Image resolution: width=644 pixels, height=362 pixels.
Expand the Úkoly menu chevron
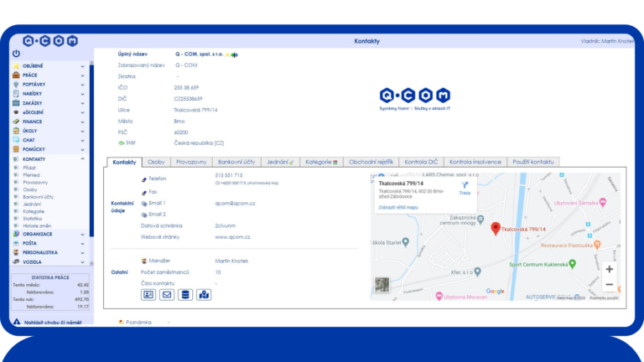point(82,131)
